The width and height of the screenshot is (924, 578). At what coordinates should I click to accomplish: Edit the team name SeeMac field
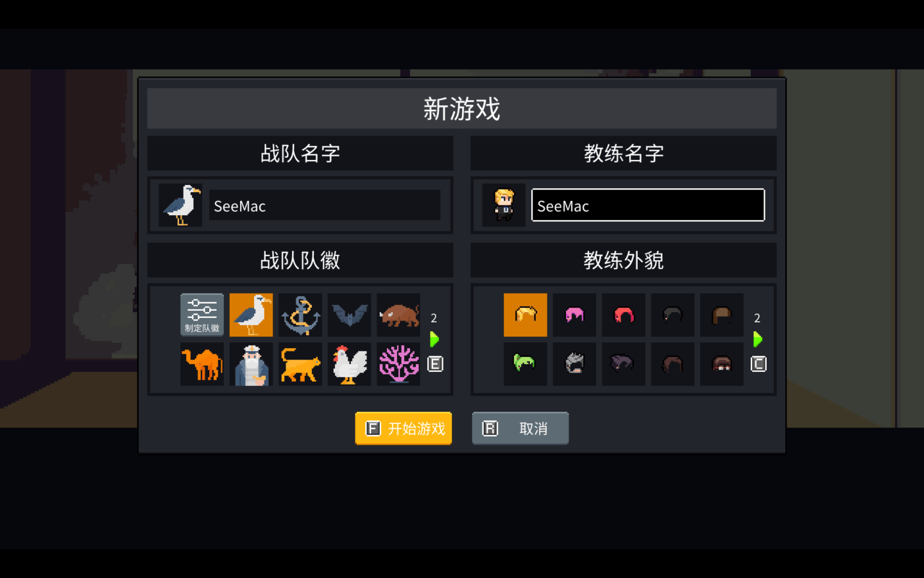tap(325, 206)
